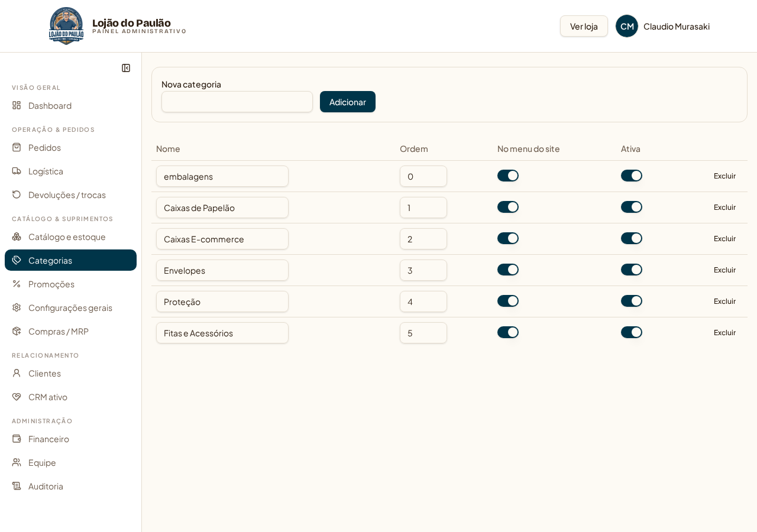
Task: Click the Promoções percent icon
Action: (x=17, y=284)
